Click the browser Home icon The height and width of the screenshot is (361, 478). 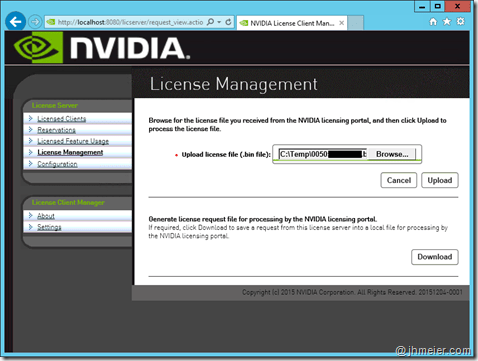433,22
